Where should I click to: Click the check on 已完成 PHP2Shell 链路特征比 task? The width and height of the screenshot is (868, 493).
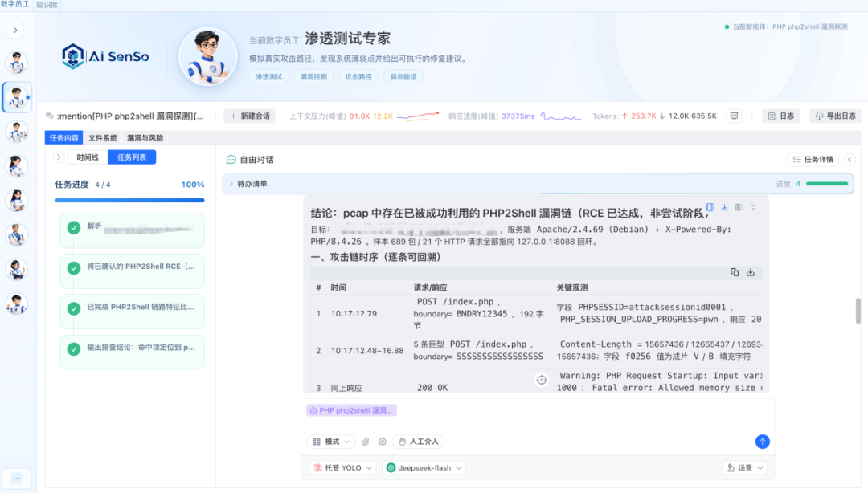click(x=74, y=308)
